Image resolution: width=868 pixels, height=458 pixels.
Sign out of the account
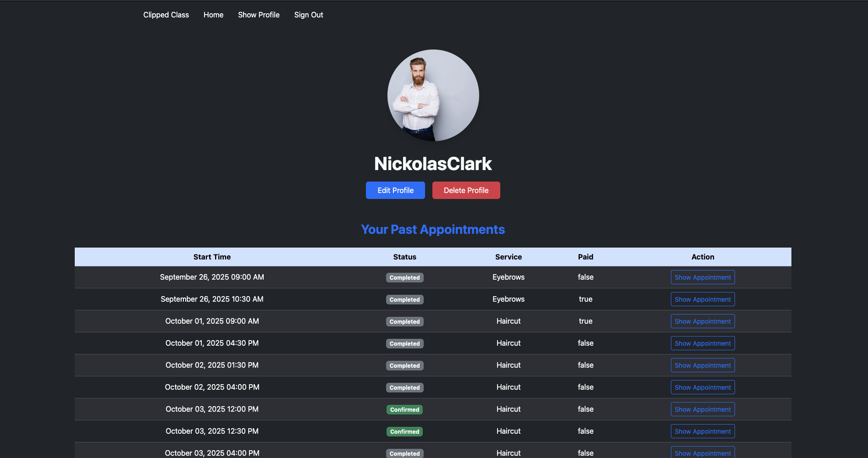309,15
